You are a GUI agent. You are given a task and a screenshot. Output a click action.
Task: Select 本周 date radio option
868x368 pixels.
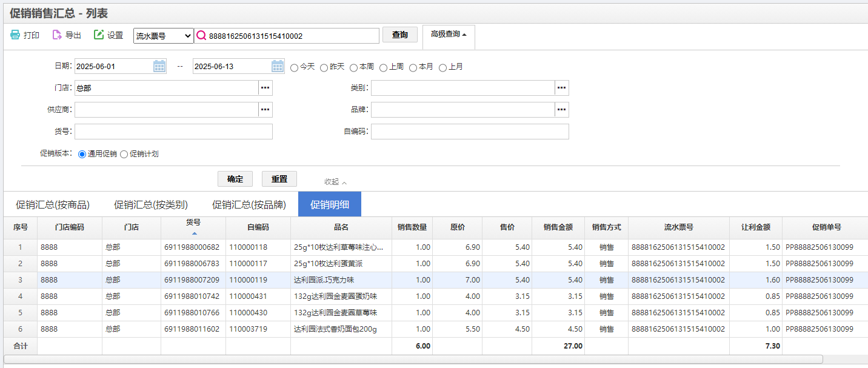[354, 67]
